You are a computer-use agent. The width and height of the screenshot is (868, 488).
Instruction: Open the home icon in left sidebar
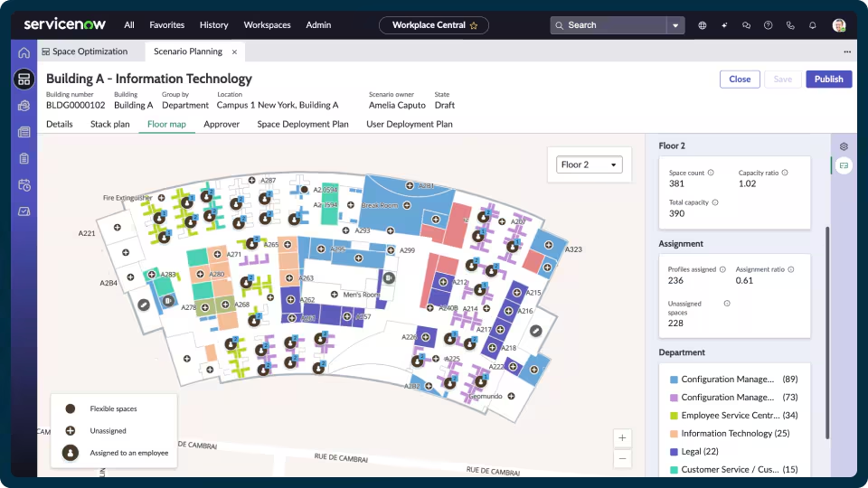pos(24,52)
